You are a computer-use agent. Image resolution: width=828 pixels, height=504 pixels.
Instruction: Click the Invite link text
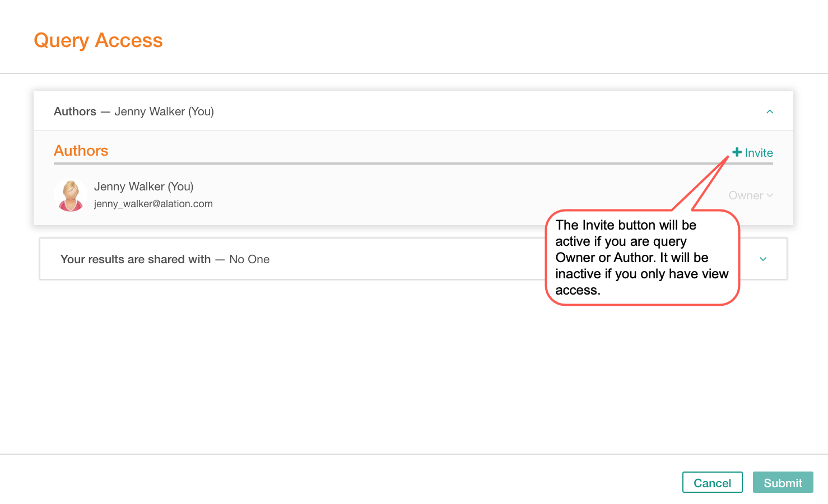[759, 153]
